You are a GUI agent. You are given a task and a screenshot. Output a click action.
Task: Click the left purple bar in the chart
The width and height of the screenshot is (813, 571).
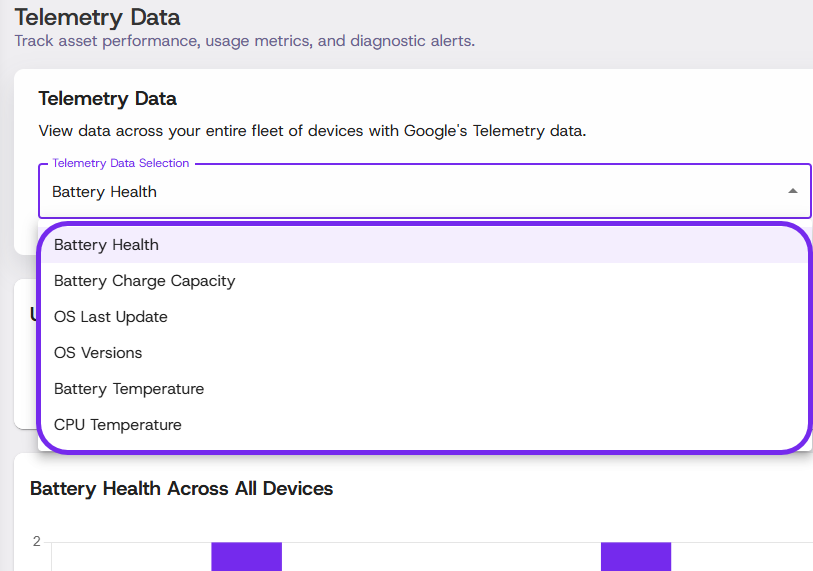[246, 556]
